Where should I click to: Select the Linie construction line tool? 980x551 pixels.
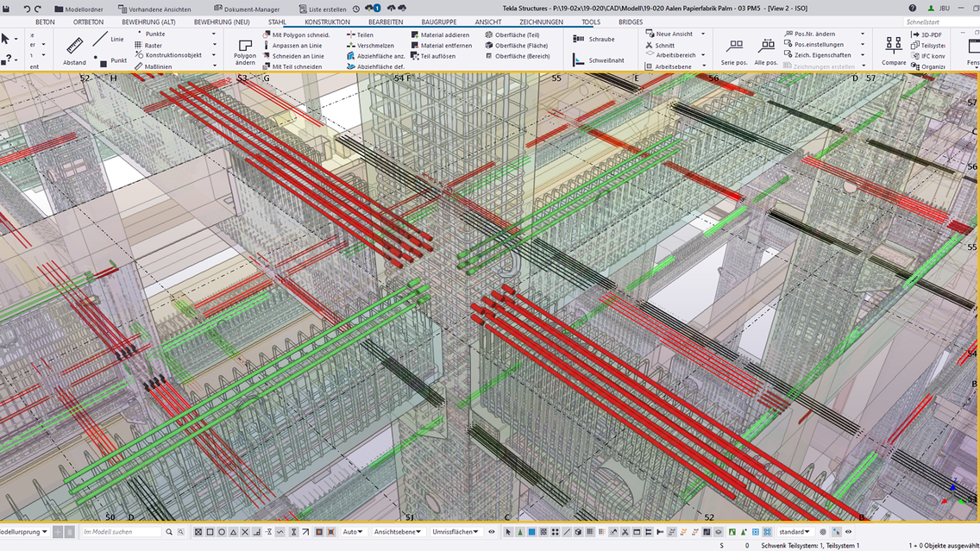[108, 40]
